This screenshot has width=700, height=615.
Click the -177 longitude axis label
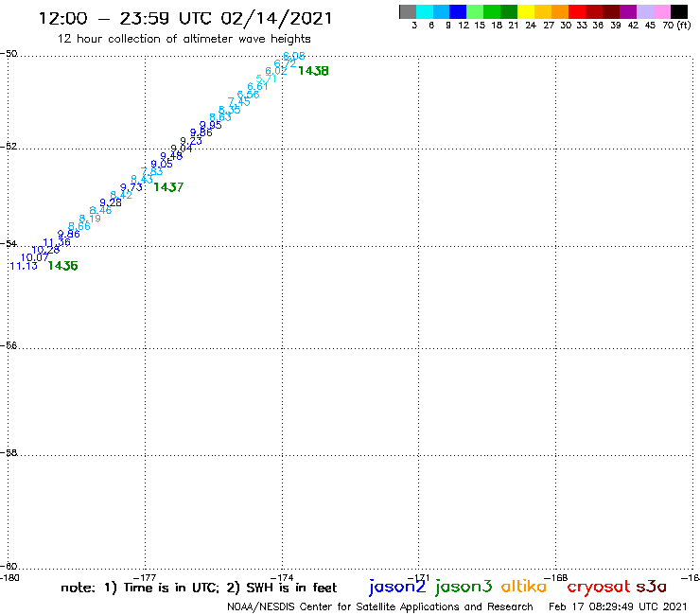pos(145,578)
